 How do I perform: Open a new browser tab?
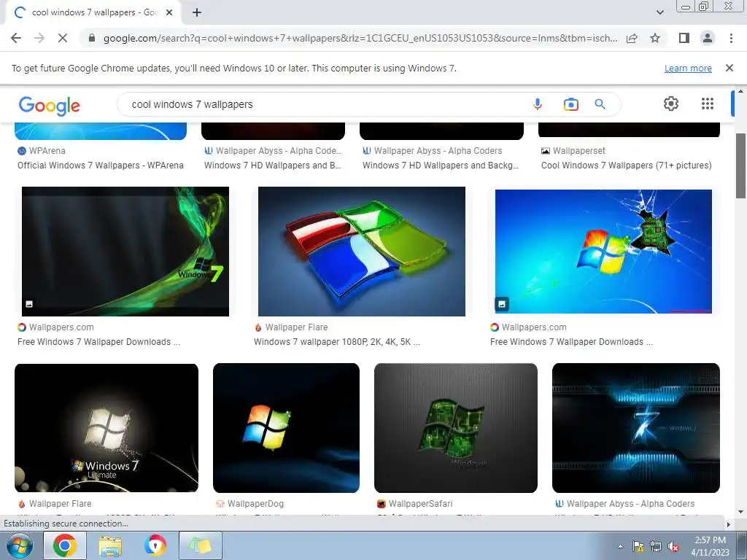click(197, 13)
